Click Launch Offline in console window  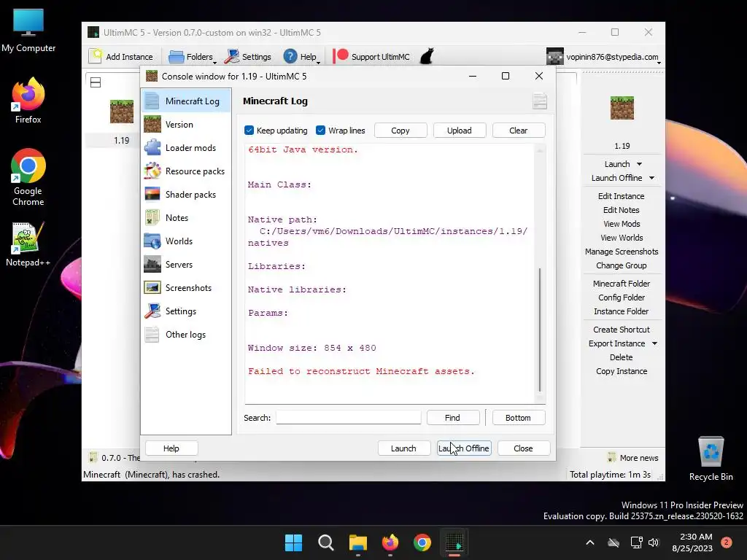pyautogui.click(x=464, y=448)
